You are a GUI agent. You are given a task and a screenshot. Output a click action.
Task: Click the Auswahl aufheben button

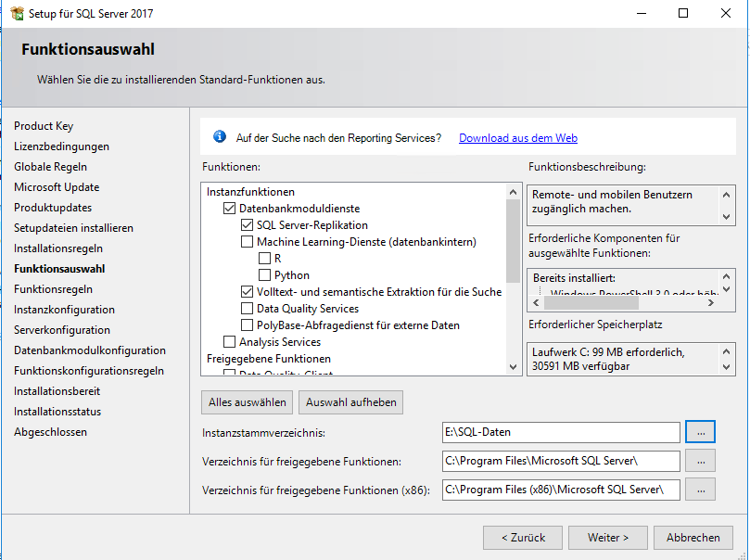[x=351, y=402]
